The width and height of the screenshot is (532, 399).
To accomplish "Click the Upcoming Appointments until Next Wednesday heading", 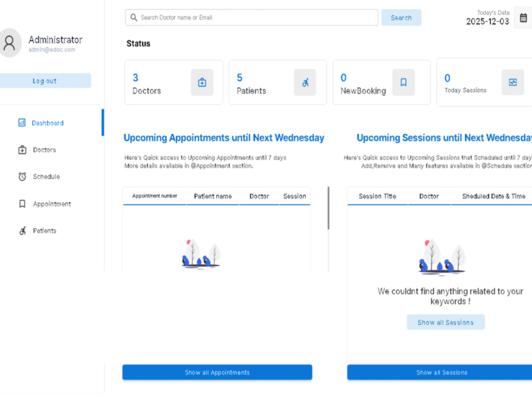I will point(224,138).
